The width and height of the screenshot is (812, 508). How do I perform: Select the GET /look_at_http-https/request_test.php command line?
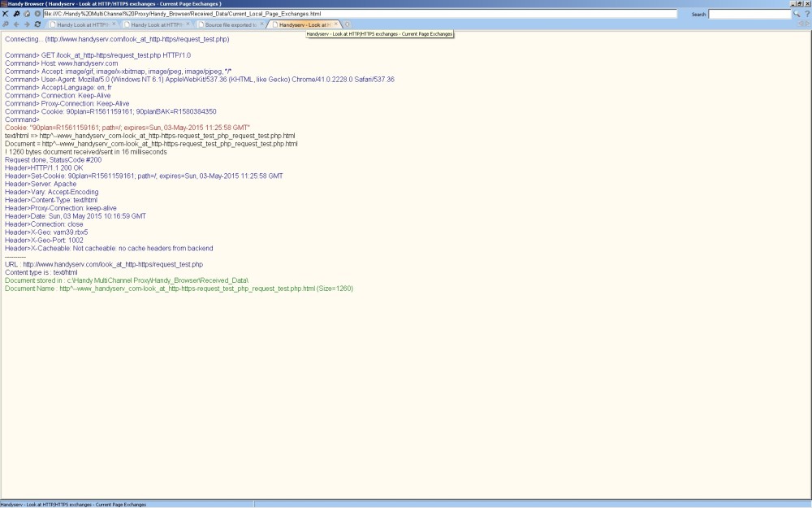98,55
